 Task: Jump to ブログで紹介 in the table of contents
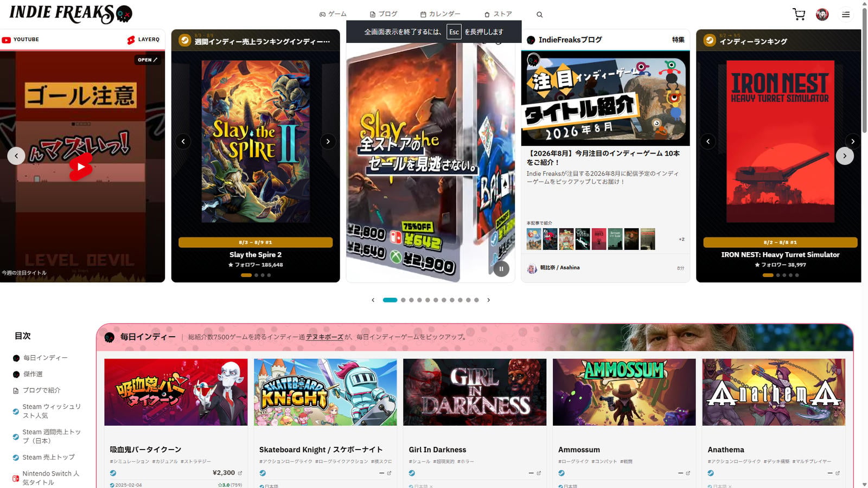(x=37, y=390)
